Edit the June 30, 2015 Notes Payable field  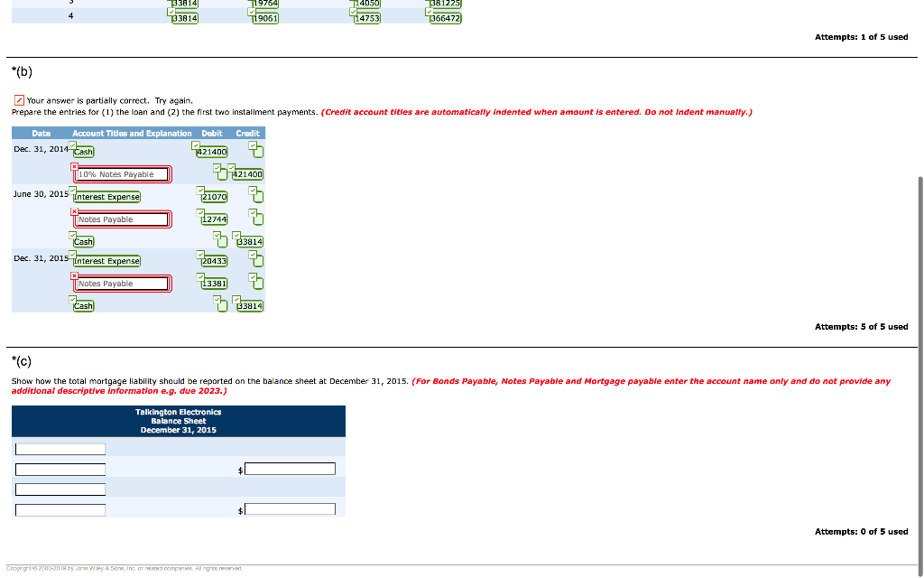pyautogui.click(x=123, y=219)
